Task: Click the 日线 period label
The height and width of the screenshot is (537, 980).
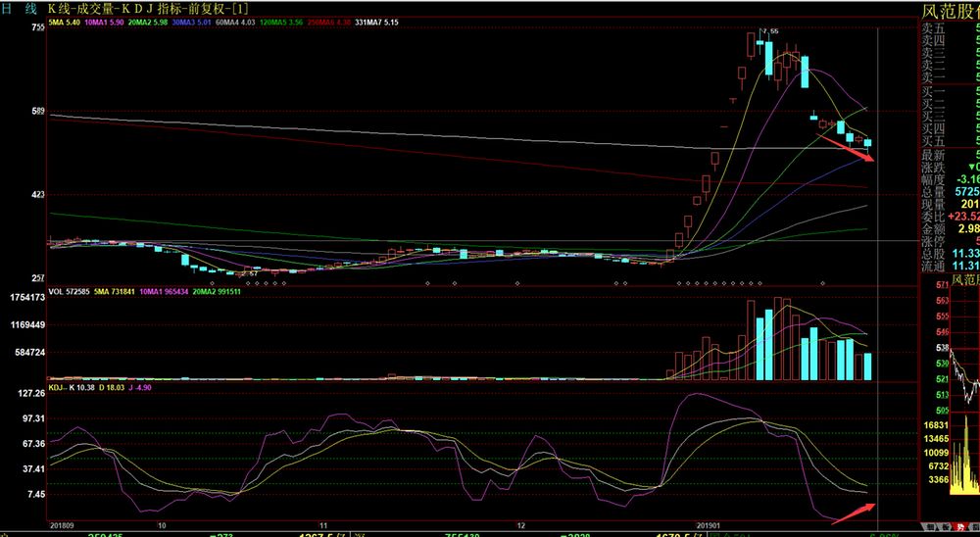Action: (20, 8)
